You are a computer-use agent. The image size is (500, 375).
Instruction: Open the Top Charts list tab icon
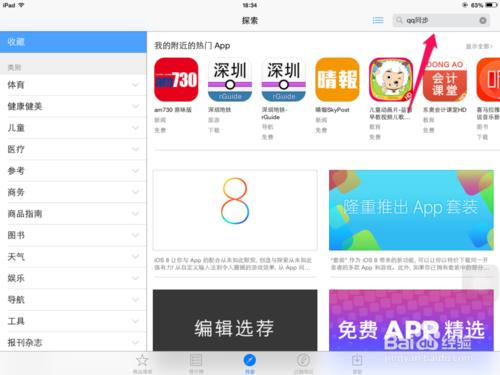click(x=196, y=360)
